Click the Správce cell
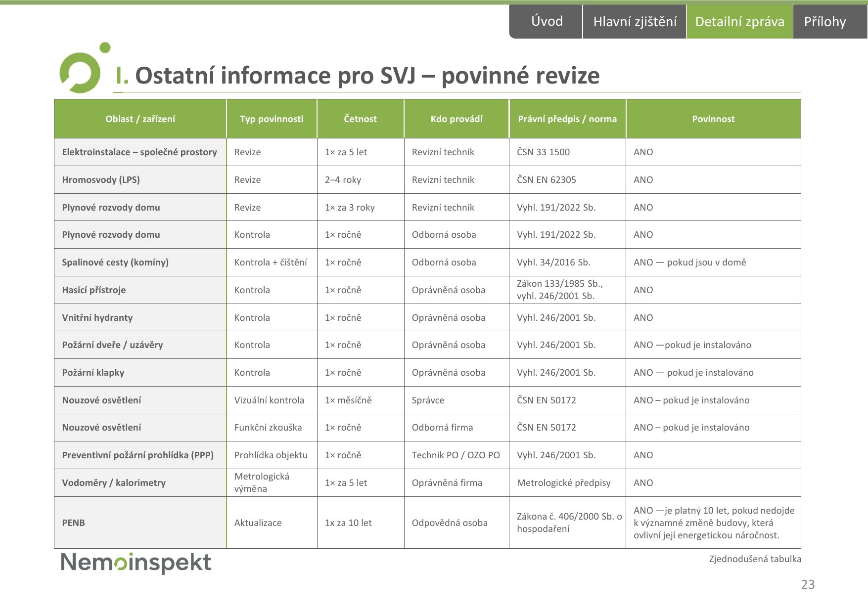Screen dimensions: 868x613 point(457,400)
